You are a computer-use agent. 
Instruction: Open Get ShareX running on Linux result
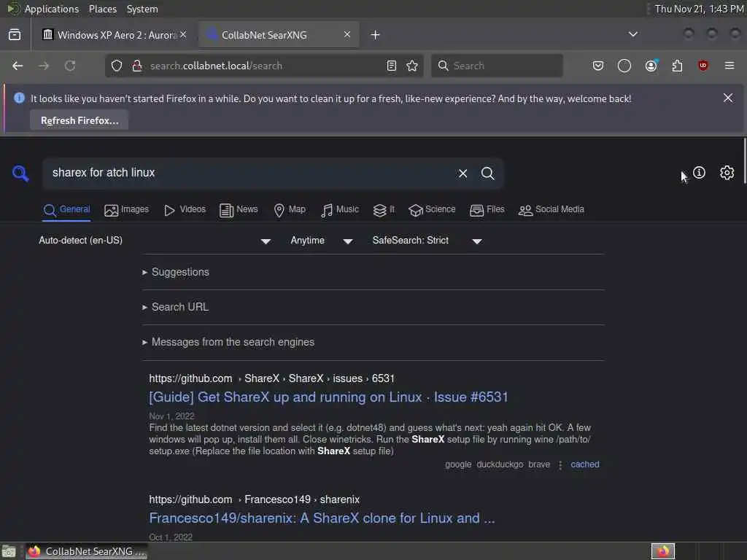point(328,397)
